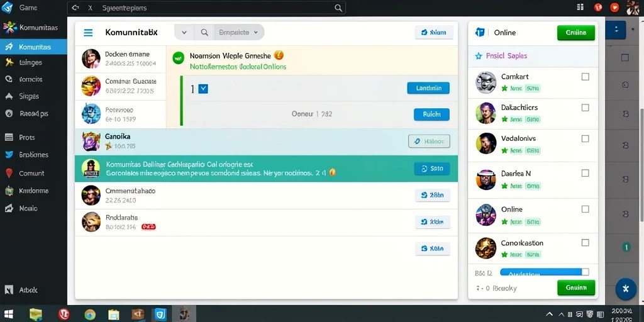Click the Kmdonme sidebar icon
This screenshot has height=322, width=644.
pyautogui.click(x=9, y=191)
